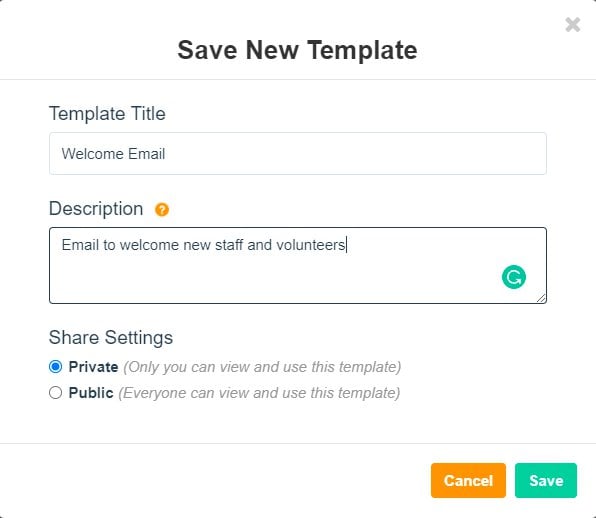596x518 pixels.
Task: Click the green Grammarly icon in description
Action: (x=514, y=277)
